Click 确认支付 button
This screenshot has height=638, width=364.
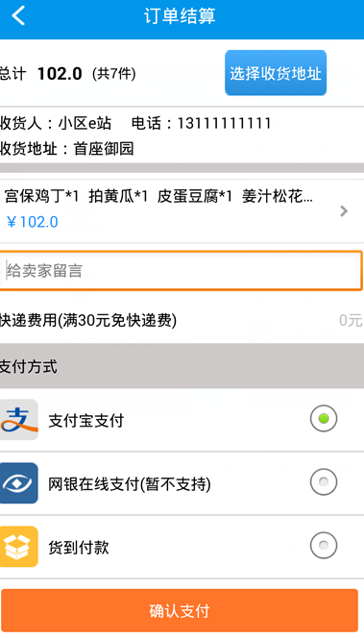click(x=180, y=611)
